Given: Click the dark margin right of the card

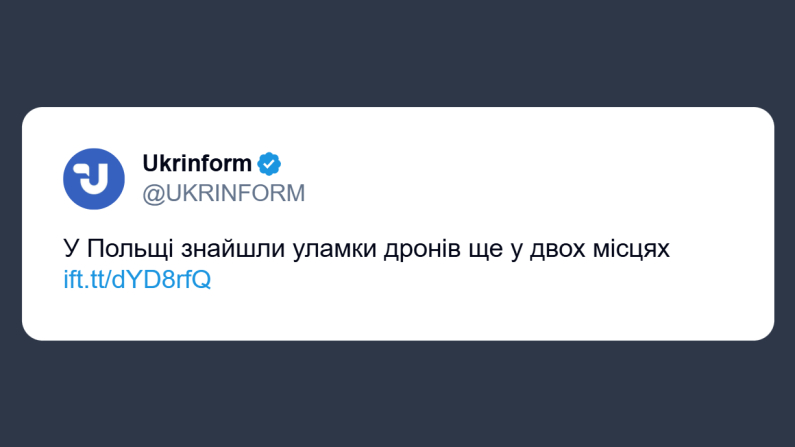Looking at the screenshot, I should (x=785, y=223).
